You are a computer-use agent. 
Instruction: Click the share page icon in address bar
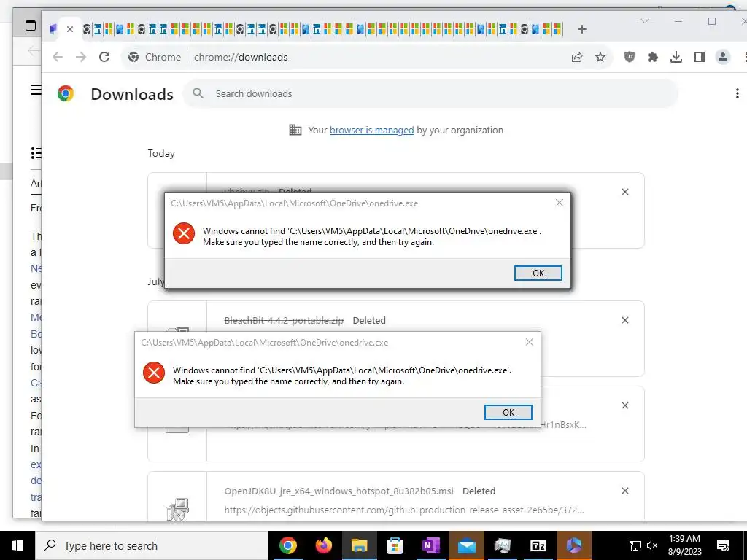click(x=577, y=57)
